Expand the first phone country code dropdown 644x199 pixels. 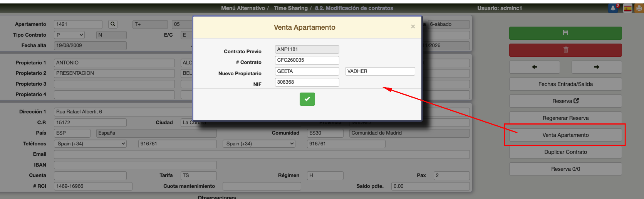tap(91, 144)
